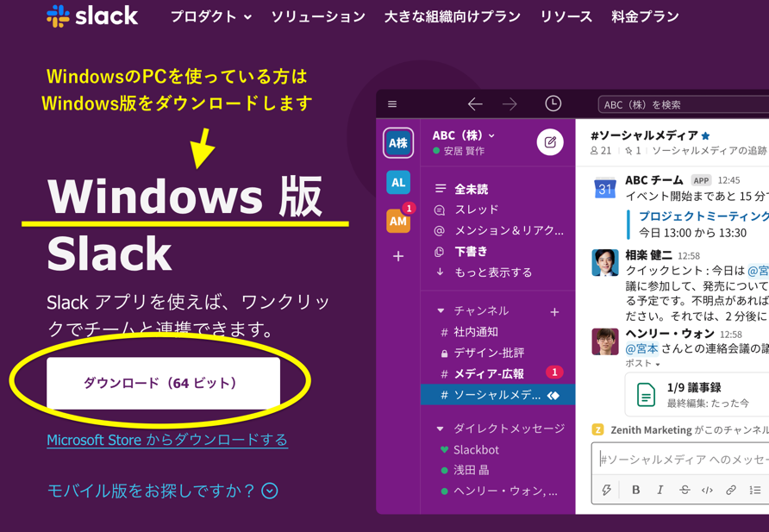The image size is (769, 532).
Task: Click the Zenith Marketing icon
Action: [597, 430]
